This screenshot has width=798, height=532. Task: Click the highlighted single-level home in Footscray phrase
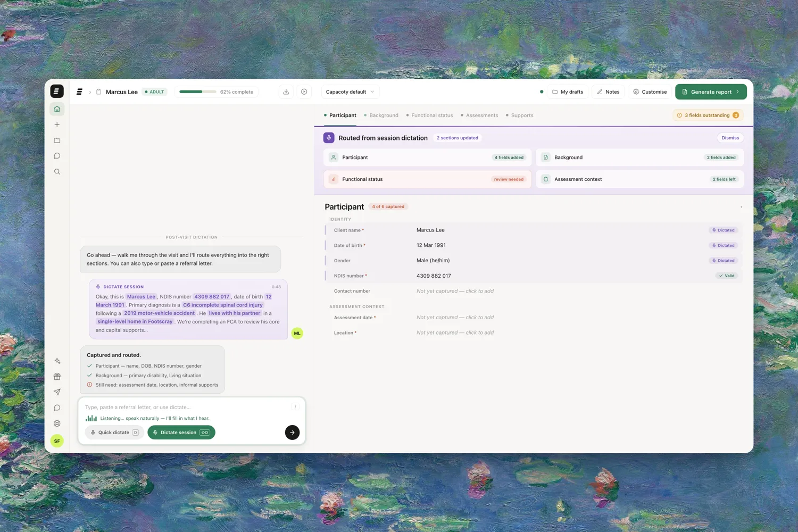pos(135,322)
